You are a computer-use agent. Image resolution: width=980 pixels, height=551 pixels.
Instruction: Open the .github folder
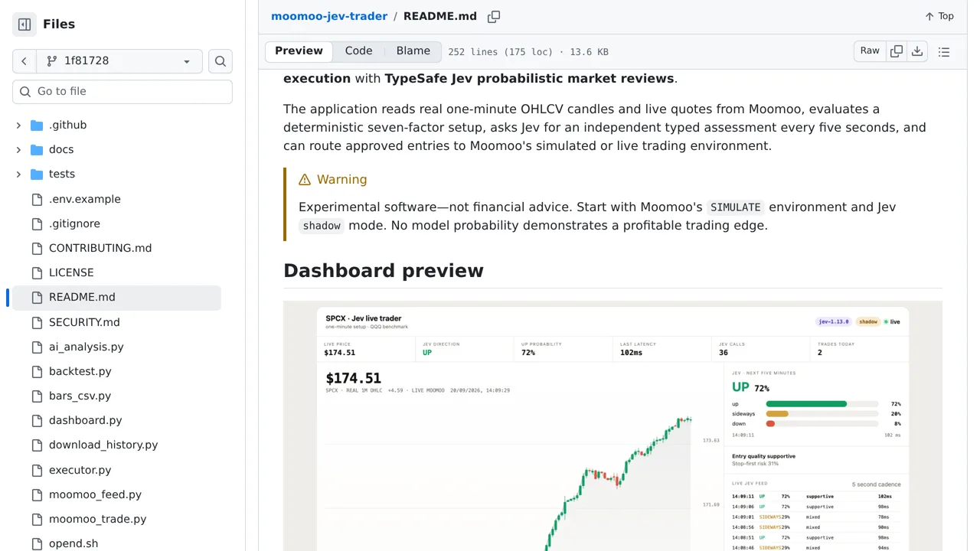tap(67, 125)
